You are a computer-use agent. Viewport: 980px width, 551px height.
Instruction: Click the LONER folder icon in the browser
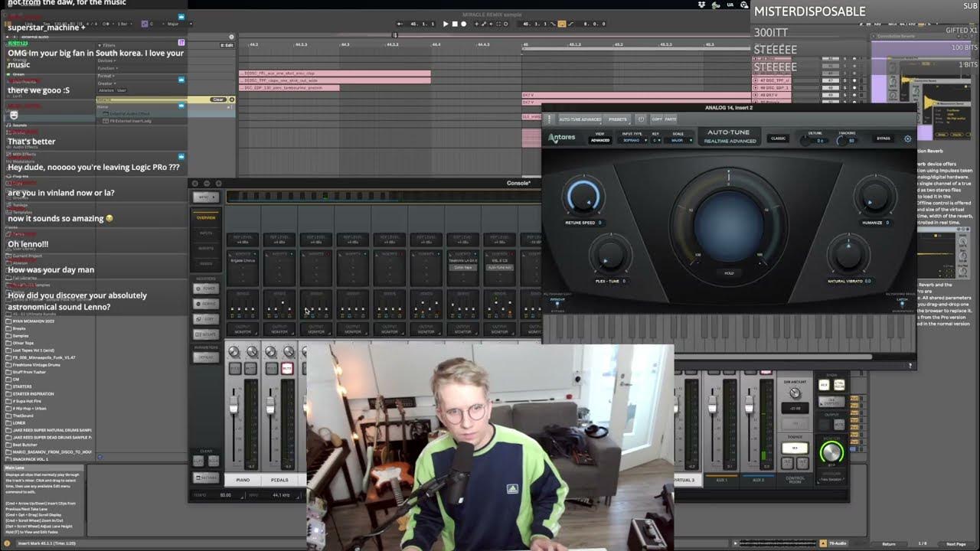[8, 422]
